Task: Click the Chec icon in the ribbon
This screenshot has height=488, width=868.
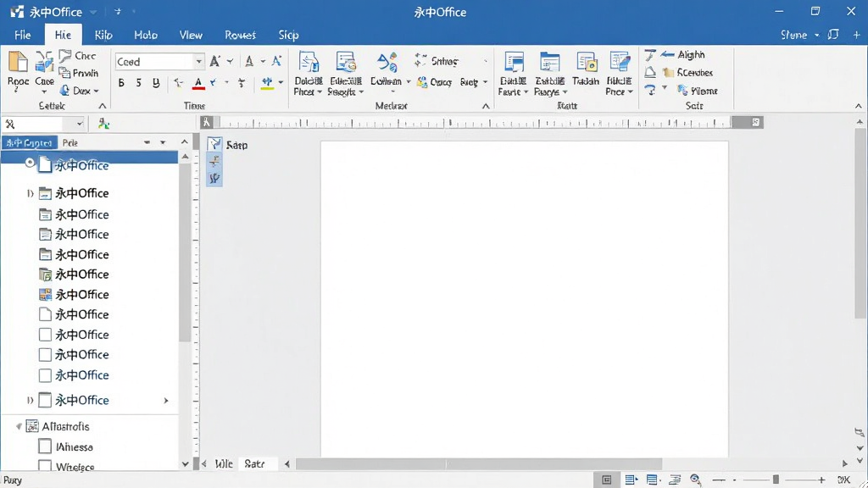Action: 65,56
